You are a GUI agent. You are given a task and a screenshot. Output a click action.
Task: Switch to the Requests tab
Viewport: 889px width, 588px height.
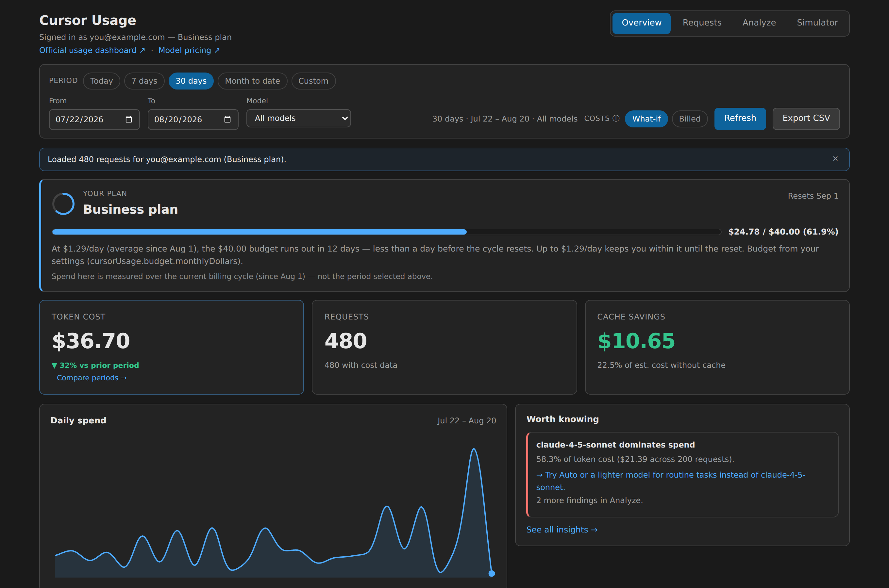point(702,23)
